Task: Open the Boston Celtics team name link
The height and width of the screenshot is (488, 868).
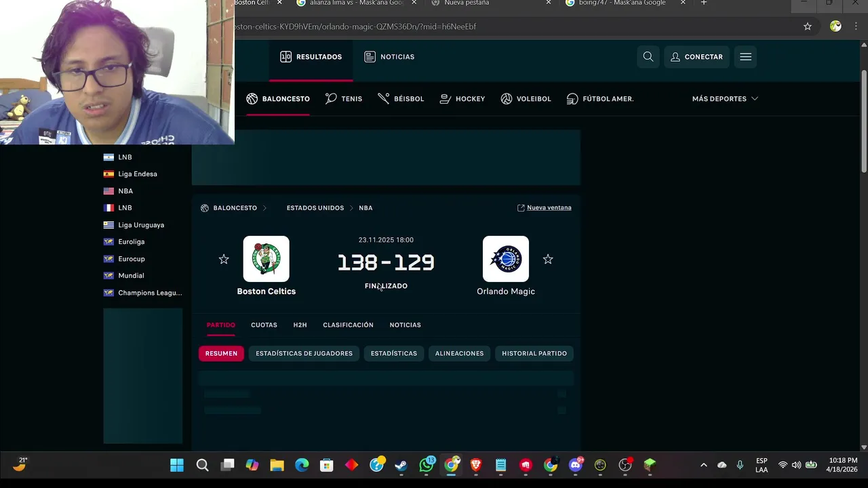Action: (267, 291)
